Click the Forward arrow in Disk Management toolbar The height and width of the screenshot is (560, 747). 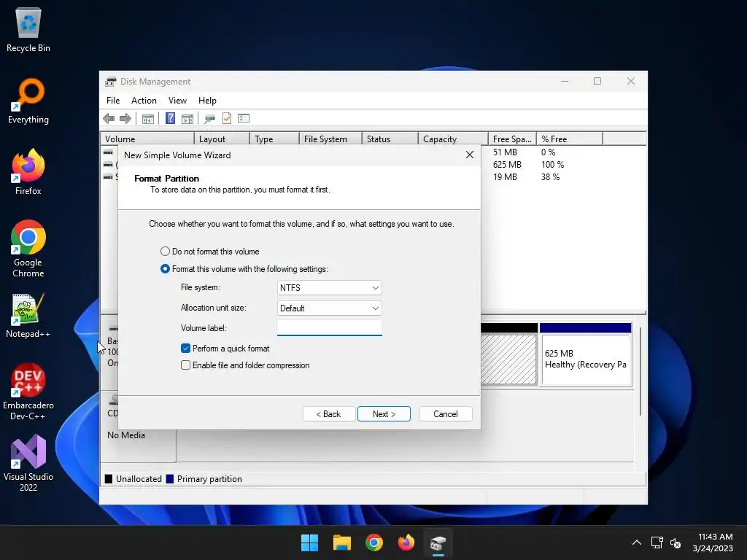pos(125,118)
